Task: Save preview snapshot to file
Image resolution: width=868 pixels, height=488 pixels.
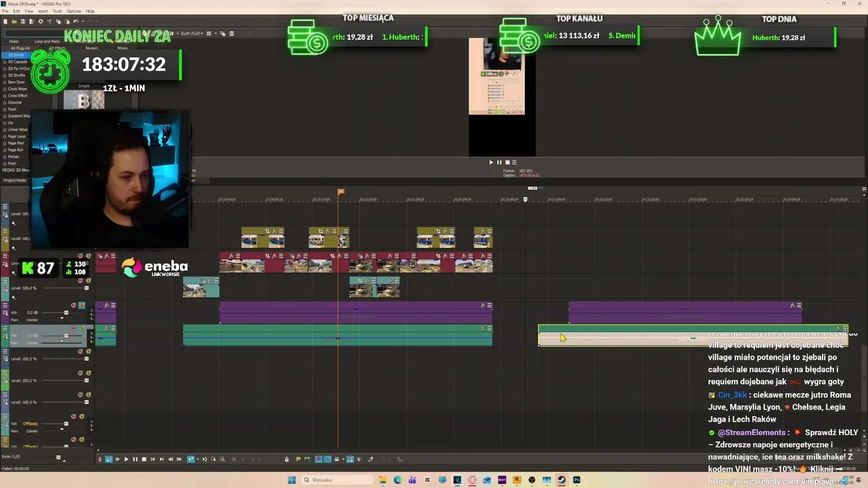Action: coord(231,33)
